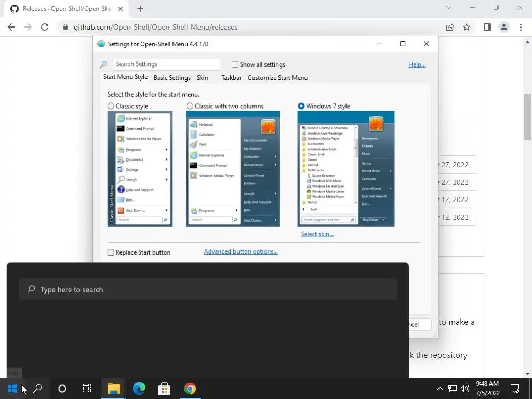Select Windows 7 style radio button
This screenshot has width=532, height=399.
[301, 106]
